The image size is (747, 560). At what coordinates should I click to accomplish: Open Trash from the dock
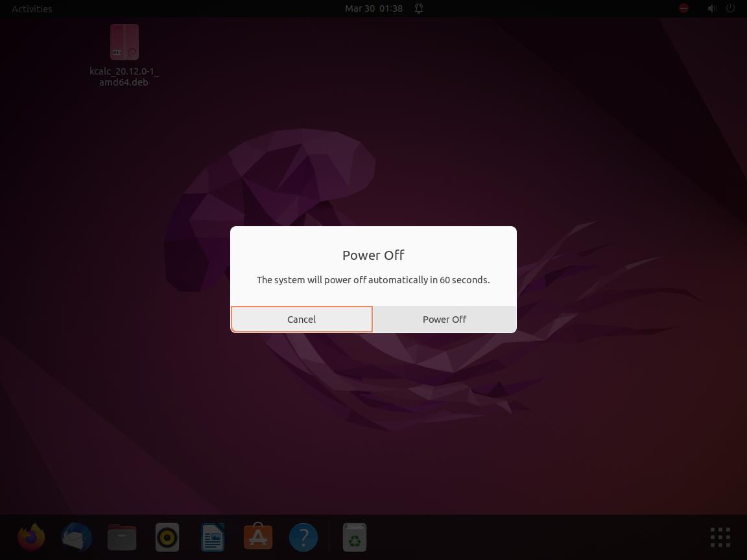point(355,537)
